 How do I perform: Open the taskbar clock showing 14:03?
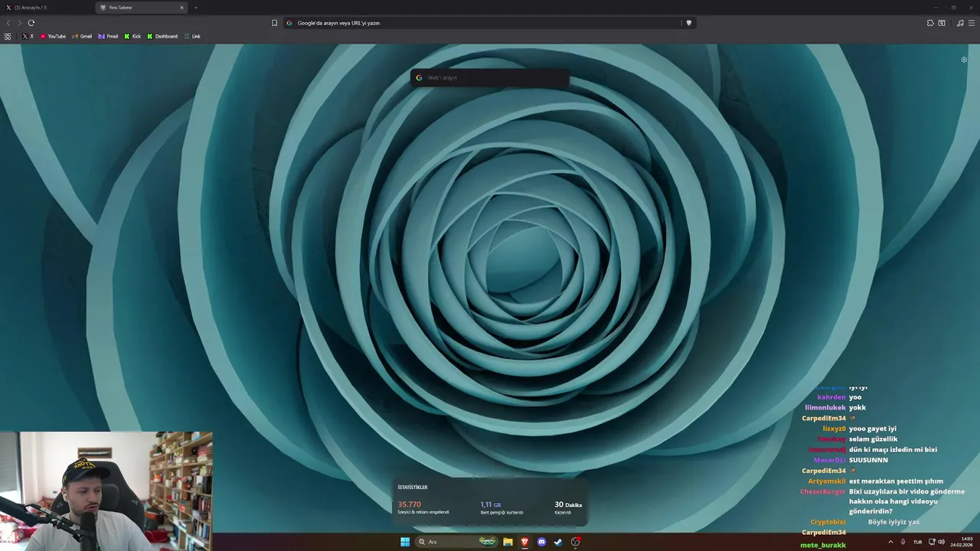pyautogui.click(x=962, y=542)
